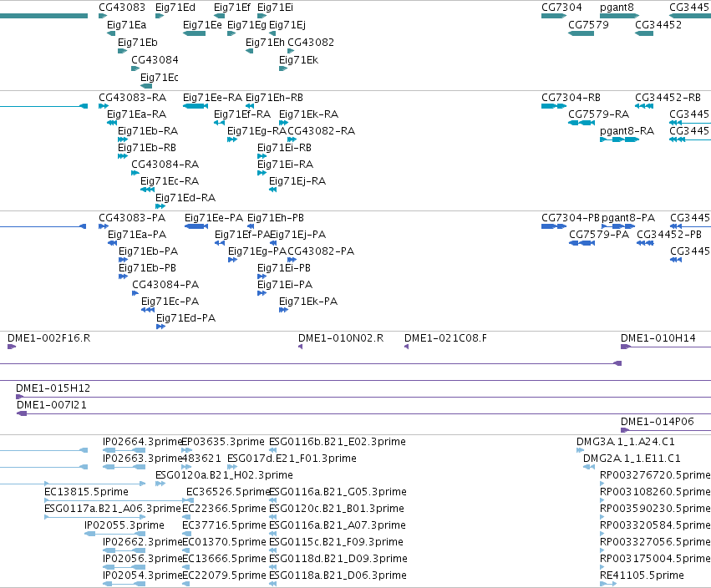The width and height of the screenshot is (711, 588).
Task: Select the CG7304 gene label
Action: coord(561,8)
